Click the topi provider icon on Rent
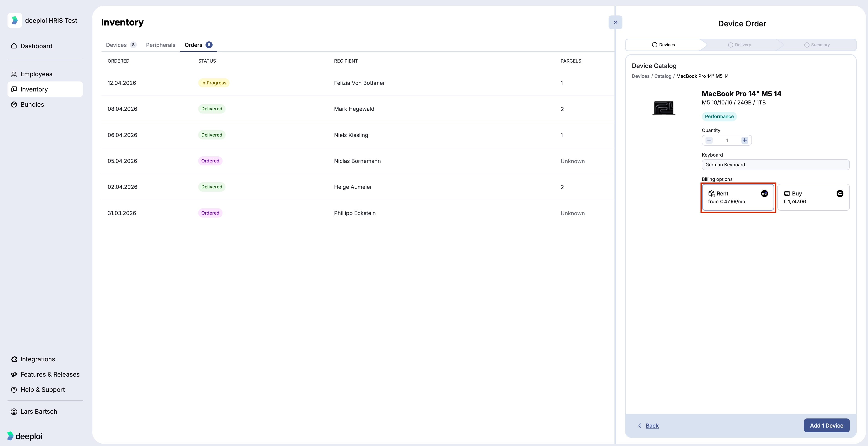Screen dimensions: 868x446 coord(764,193)
